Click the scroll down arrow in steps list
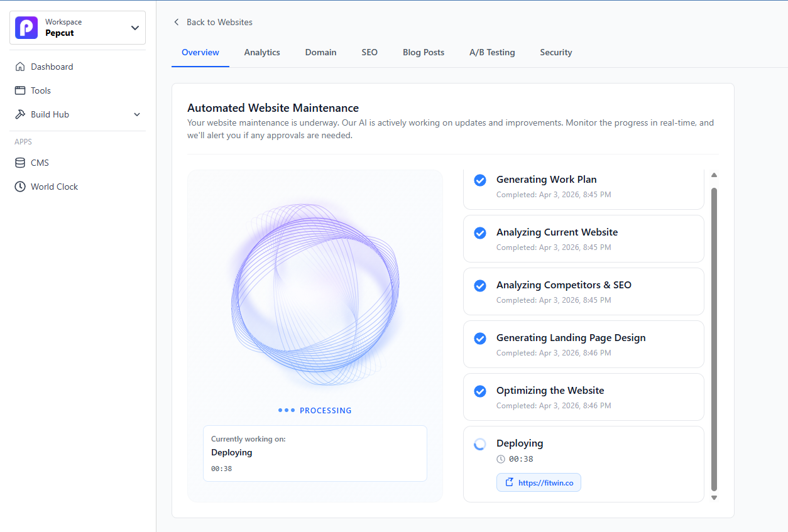Viewport: 788px width, 532px height. (x=714, y=497)
